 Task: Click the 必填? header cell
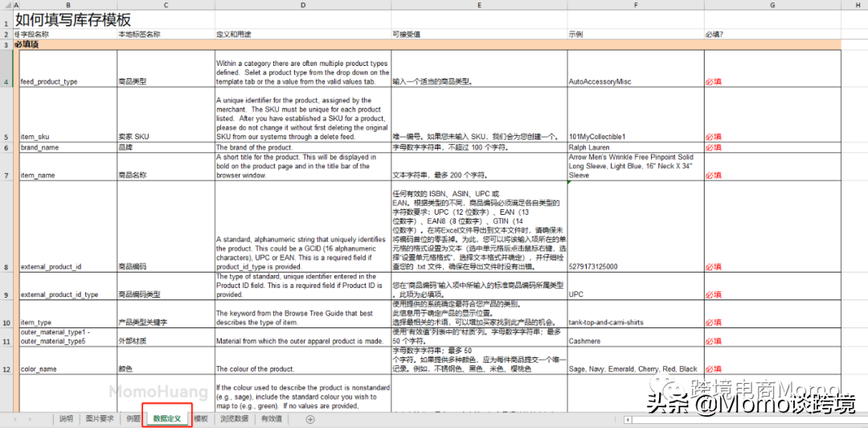[x=772, y=35]
